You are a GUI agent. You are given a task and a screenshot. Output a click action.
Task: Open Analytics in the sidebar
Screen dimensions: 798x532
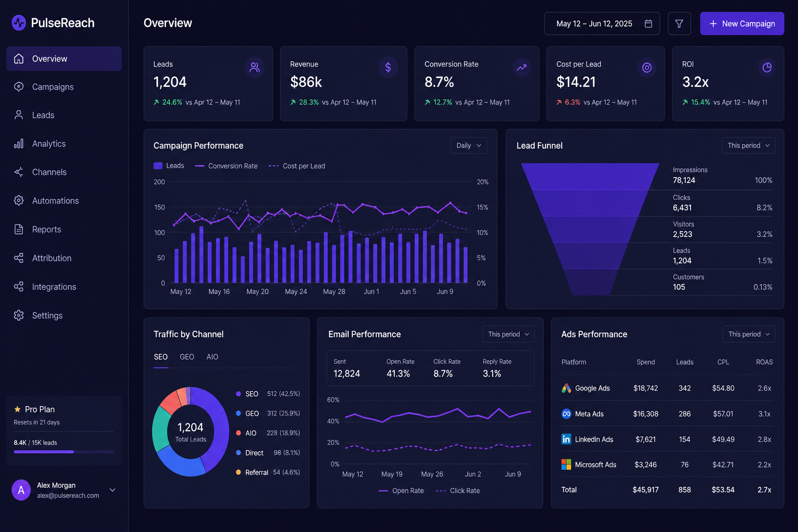tap(64, 143)
